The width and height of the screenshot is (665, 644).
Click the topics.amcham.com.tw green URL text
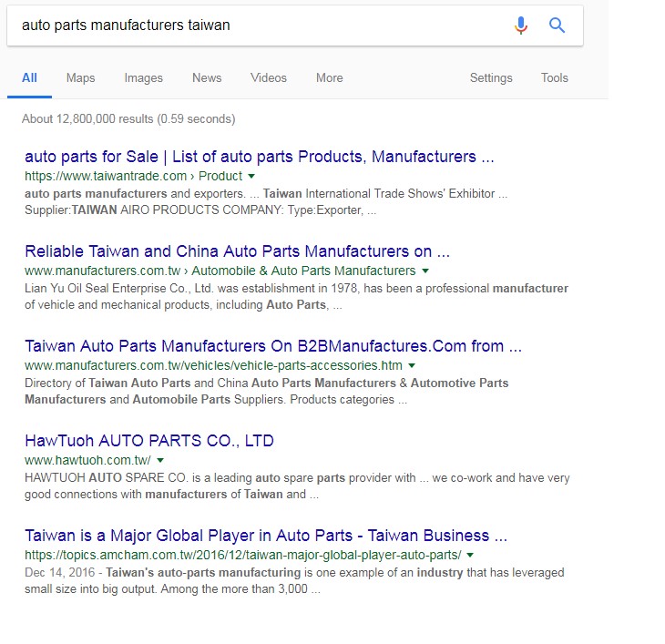pos(243,555)
